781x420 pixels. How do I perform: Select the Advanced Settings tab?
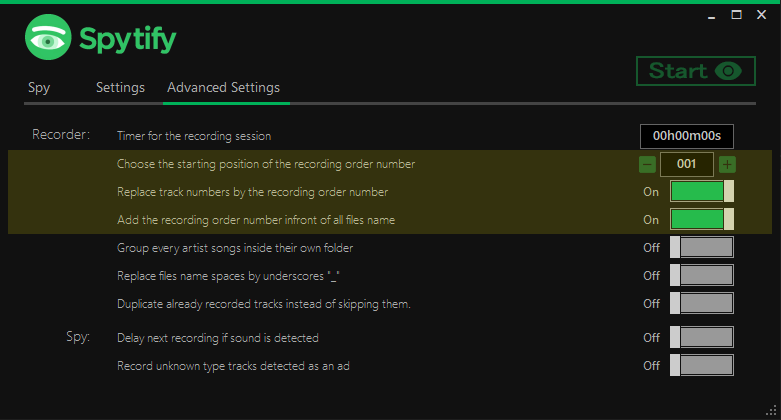(x=224, y=88)
